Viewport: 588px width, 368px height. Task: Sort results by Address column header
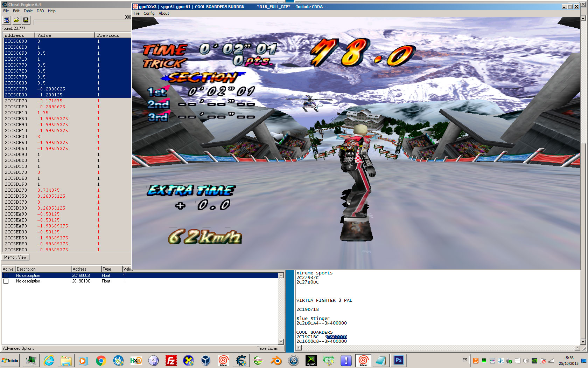click(x=19, y=35)
